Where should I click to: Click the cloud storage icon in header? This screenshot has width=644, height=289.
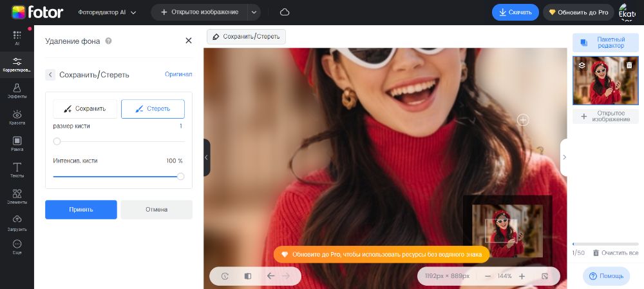click(285, 12)
